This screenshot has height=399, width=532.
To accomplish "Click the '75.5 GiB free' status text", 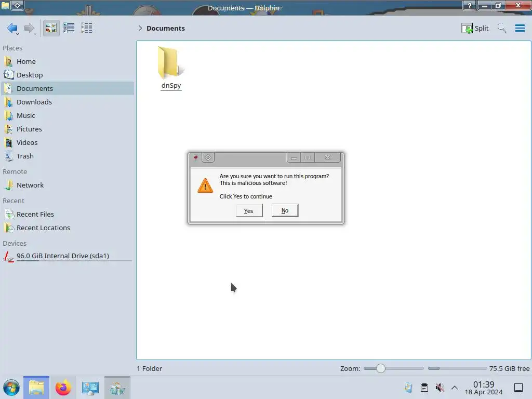I will click(509, 368).
